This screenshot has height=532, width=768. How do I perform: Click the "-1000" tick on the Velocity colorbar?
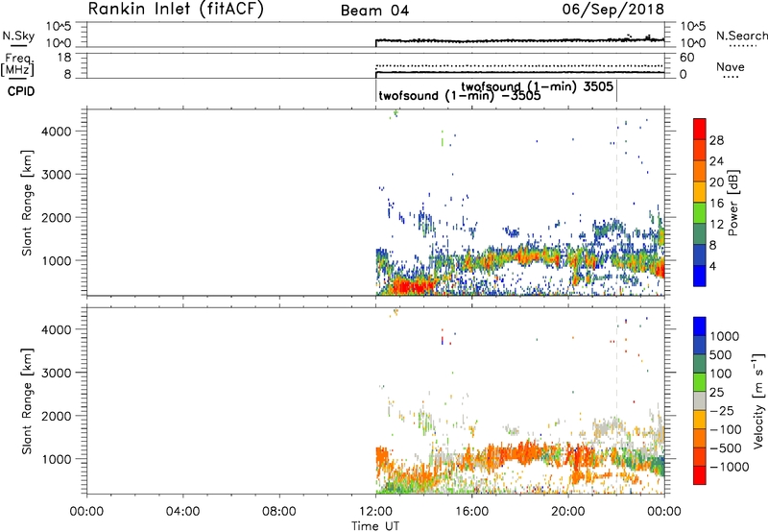tap(729, 467)
